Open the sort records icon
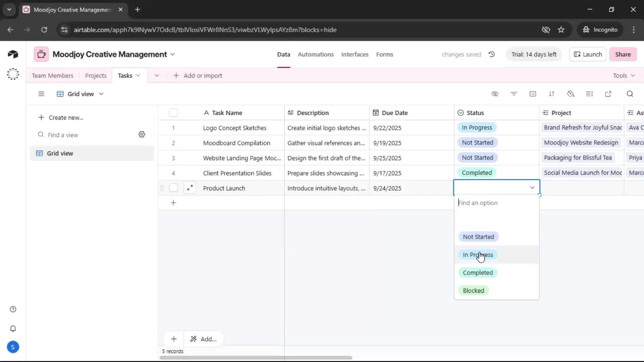The width and height of the screenshot is (644, 362). pyautogui.click(x=552, y=94)
